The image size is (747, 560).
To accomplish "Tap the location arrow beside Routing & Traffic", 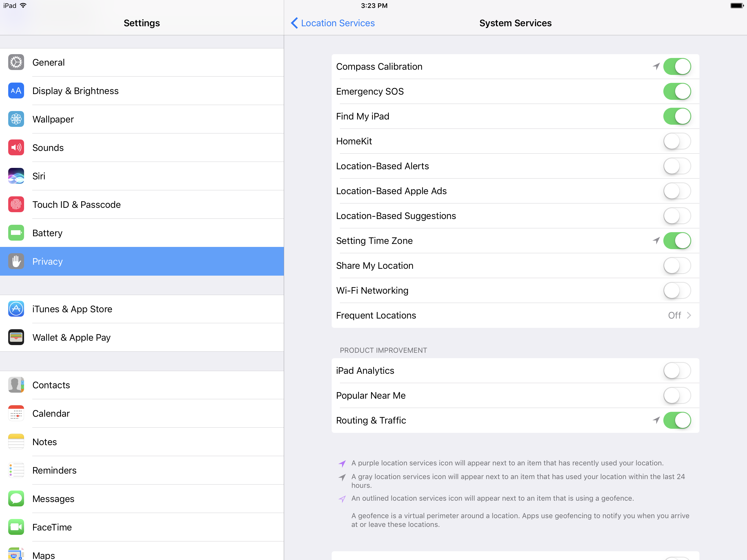I will [x=656, y=420].
